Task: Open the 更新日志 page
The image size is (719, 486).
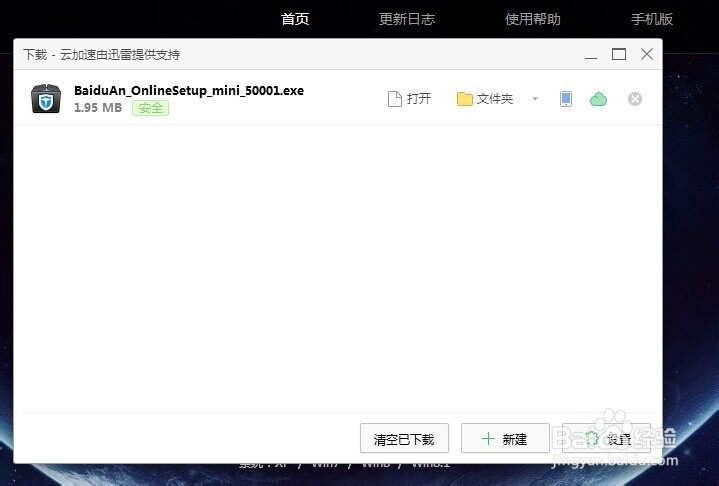Action: pyautogui.click(x=407, y=19)
